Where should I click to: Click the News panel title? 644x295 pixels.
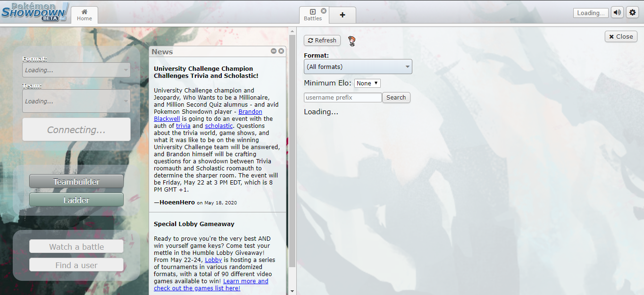[162, 52]
